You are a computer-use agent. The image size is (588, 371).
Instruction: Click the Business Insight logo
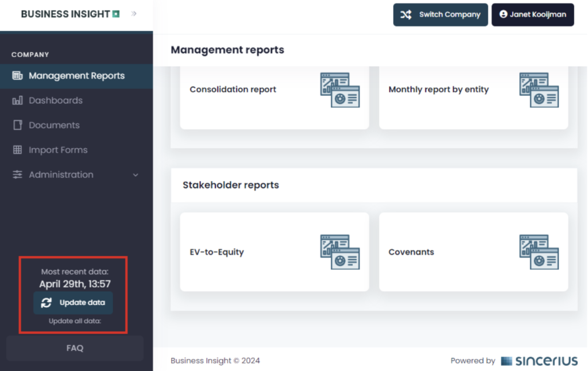click(x=70, y=14)
